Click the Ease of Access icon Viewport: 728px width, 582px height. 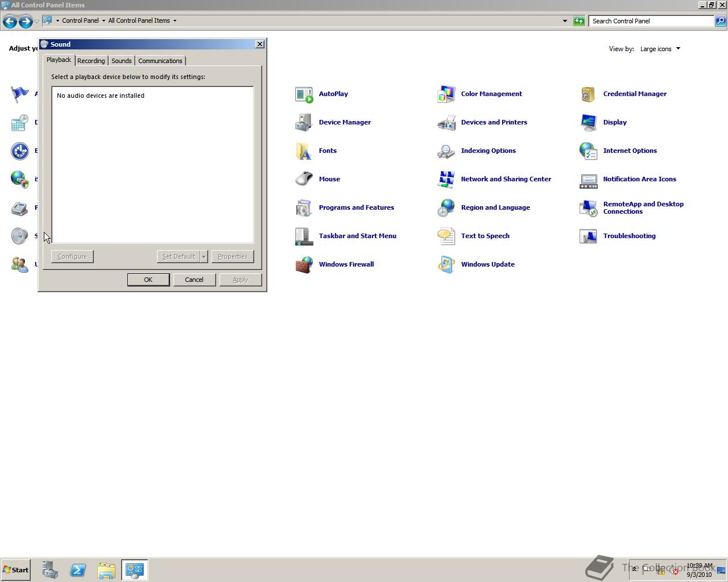(20, 151)
